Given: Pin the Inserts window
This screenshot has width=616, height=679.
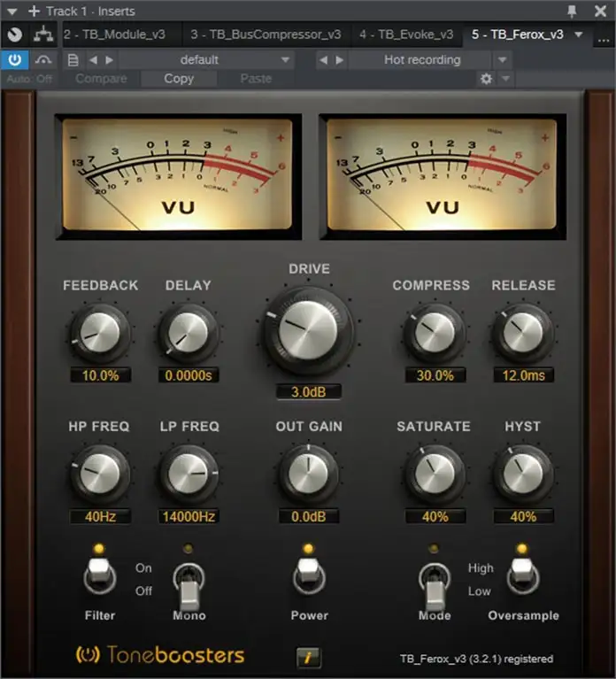Looking at the screenshot, I should pos(572,11).
